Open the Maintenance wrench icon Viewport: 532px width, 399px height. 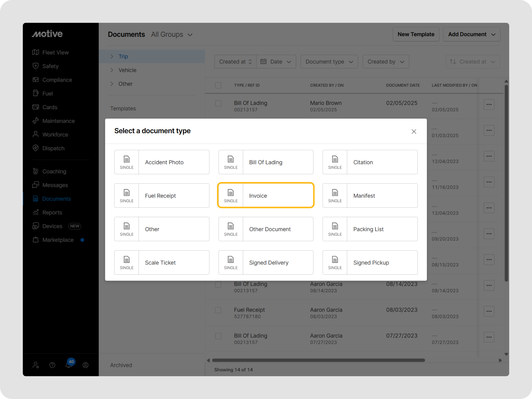[x=36, y=121]
